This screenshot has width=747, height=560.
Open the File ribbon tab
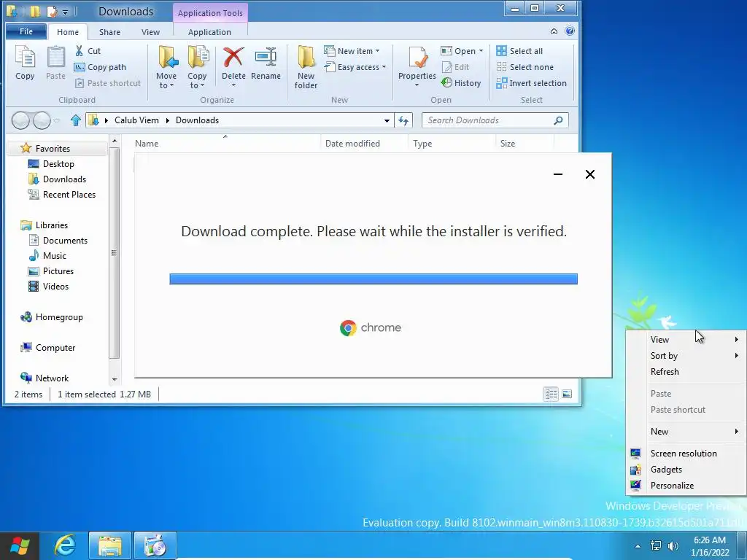(x=26, y=31)
